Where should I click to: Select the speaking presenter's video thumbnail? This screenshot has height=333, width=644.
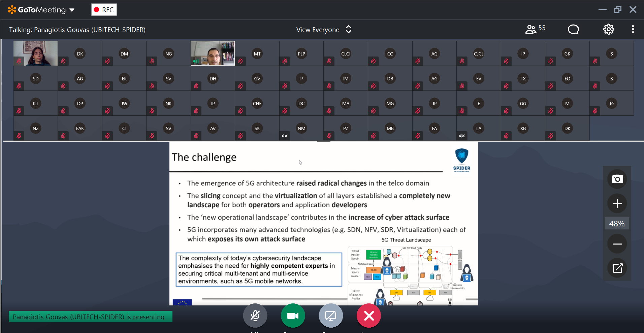(x=213, y=53)
